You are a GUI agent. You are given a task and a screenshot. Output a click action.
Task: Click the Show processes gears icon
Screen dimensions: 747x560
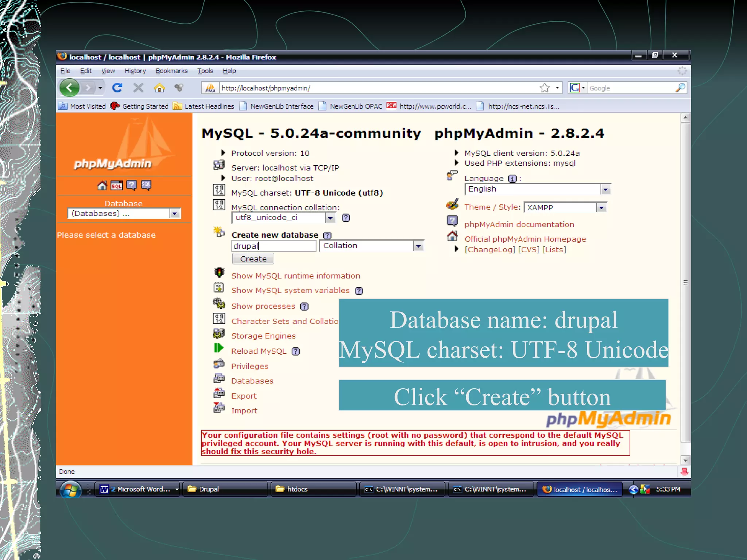coord(219,303)
